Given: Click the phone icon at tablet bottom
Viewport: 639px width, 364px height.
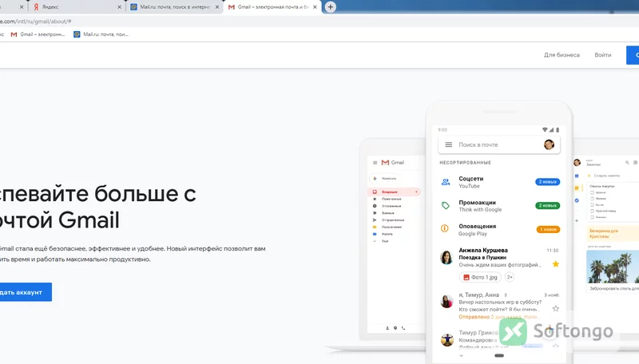Looking at the screenshot, I should click(403, 328).
